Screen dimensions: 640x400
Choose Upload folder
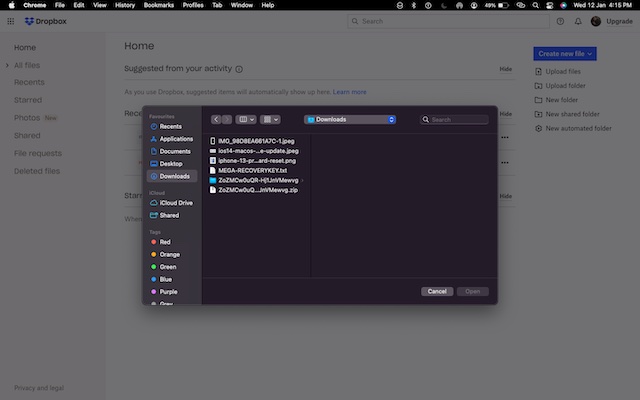click(560, 86)
